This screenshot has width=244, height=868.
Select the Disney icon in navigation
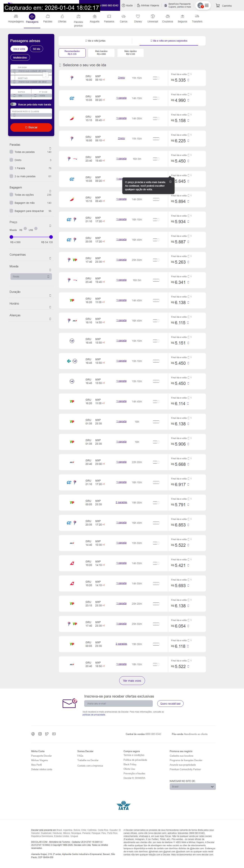[138, 16]
